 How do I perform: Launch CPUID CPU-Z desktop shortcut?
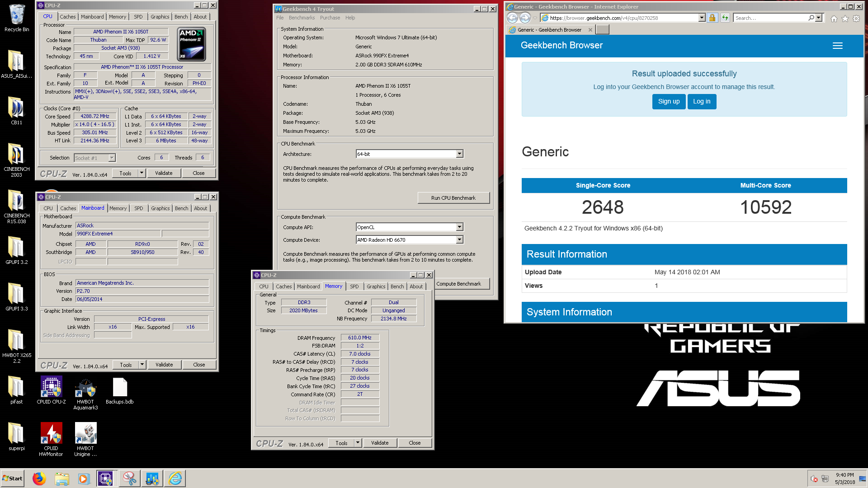pyautogui.click(x=51, y=390)
